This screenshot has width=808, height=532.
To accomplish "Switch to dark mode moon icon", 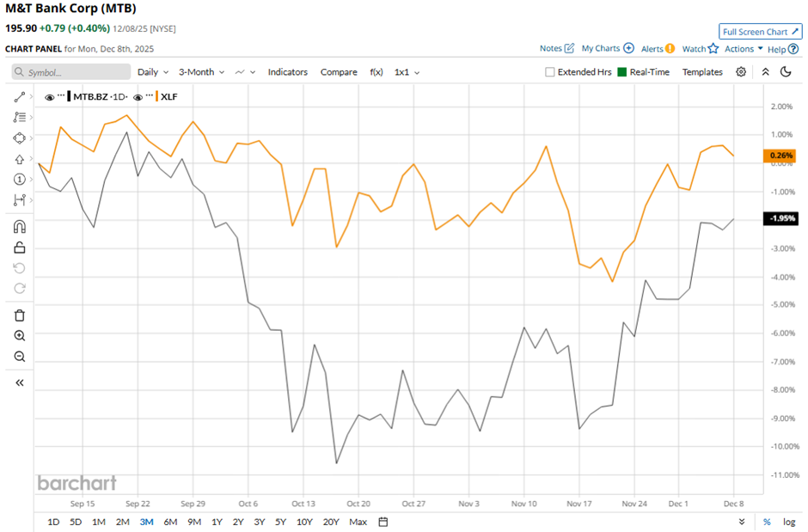I will tap(786, 72).
